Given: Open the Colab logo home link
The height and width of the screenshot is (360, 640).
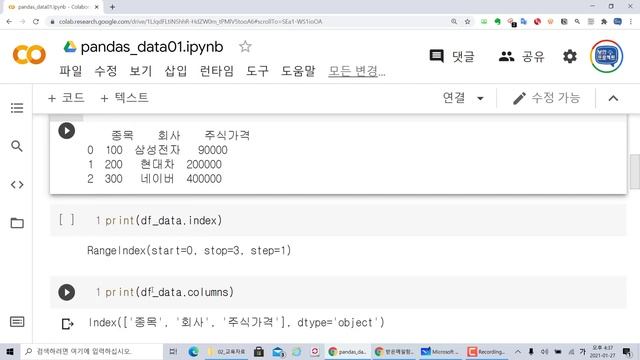Looking at the screenshot, I should tap(29, 55).
